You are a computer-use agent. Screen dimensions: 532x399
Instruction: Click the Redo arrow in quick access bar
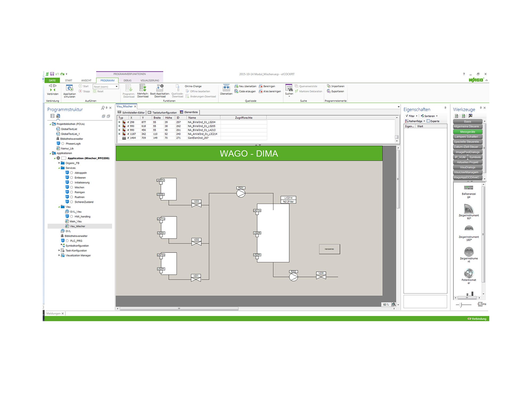click(62, 74)
